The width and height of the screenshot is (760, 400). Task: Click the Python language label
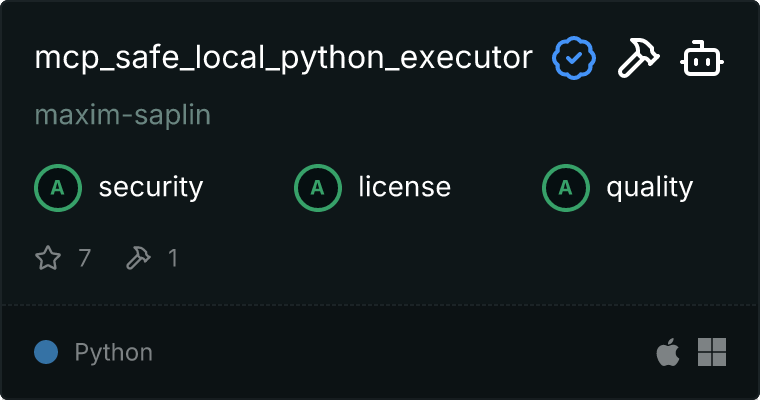[114, 353]
